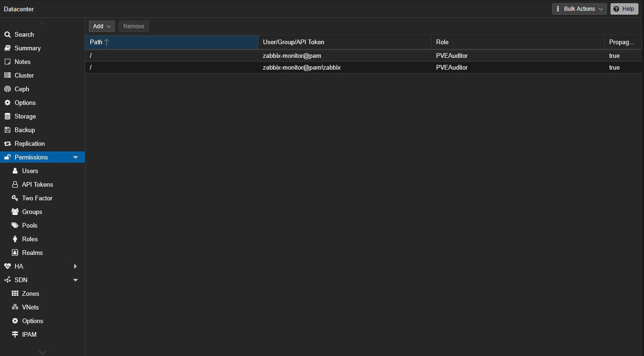
Task: Expand the HA tree node
Action: [x=75, y=266]
